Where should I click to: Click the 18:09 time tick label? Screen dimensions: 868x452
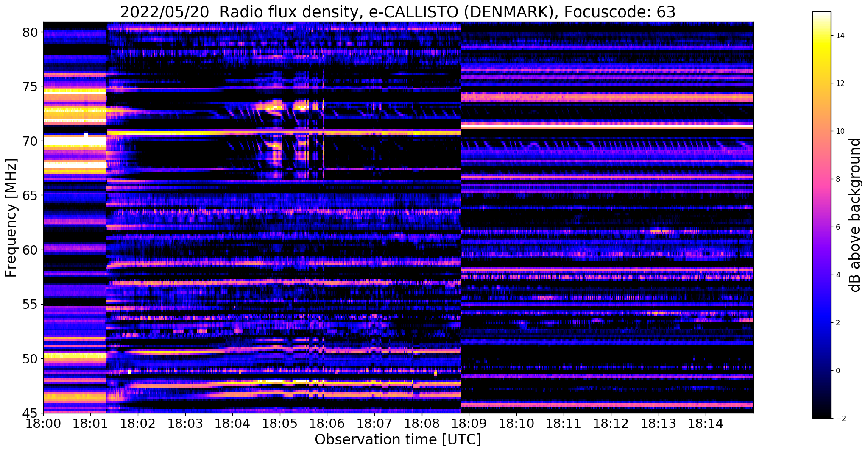pyautogui.click(x=469, y=423)
